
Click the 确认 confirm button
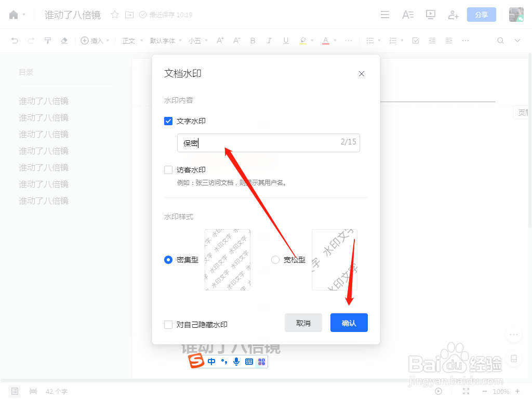[349, 323]
